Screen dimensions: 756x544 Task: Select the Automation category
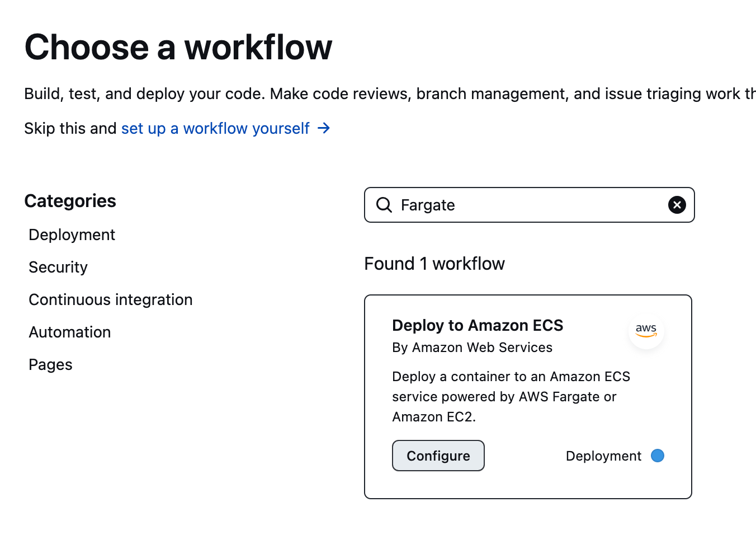70,332
